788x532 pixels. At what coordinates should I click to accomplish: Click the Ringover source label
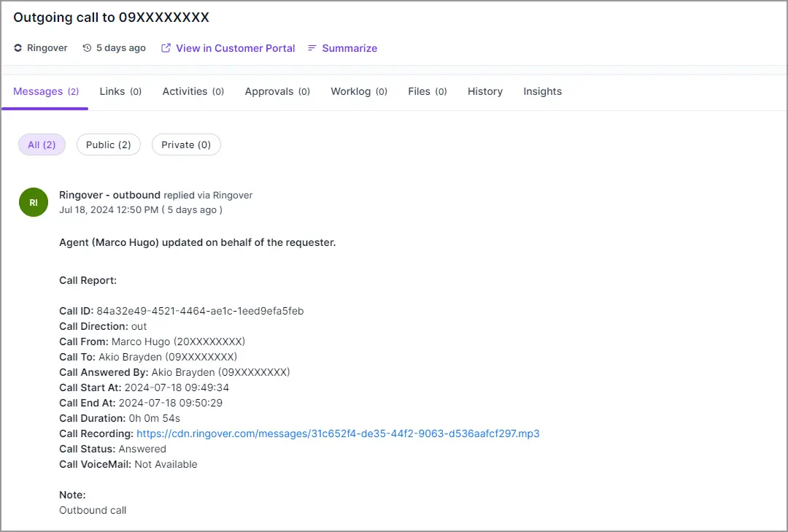point(47,47)
